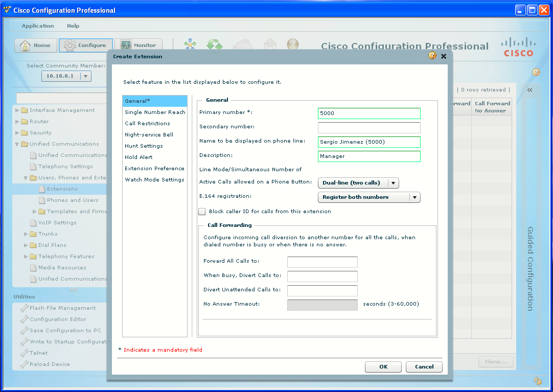Viewport: 553px width, 392px height.
Task: Open the Application menu
Action: tap(38, 26)
